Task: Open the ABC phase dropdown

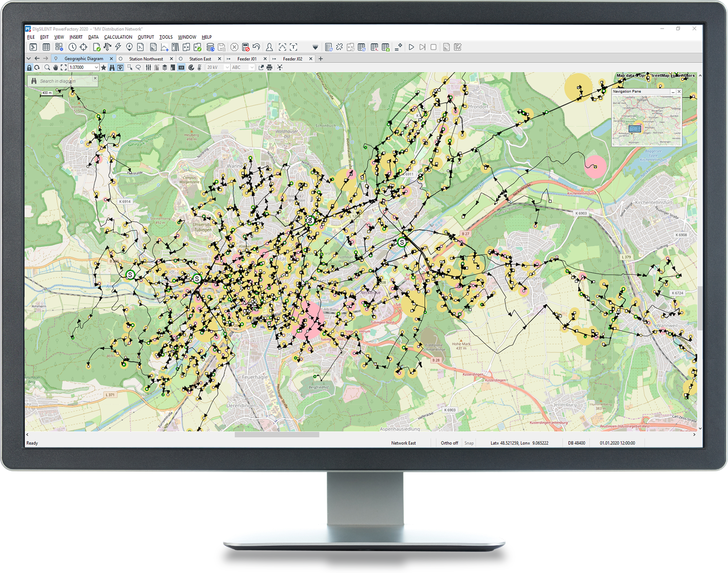Action: [x=252, y=67]
